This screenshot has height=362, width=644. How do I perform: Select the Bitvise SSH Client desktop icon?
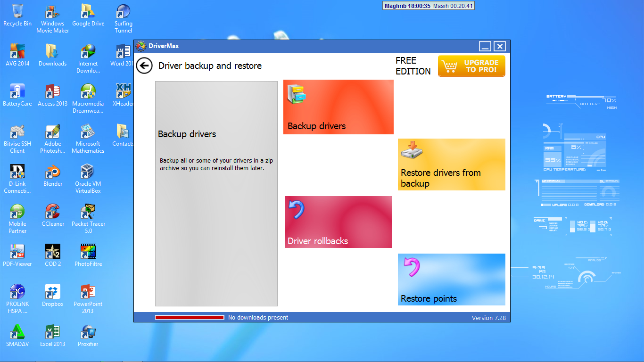(17, 139)
